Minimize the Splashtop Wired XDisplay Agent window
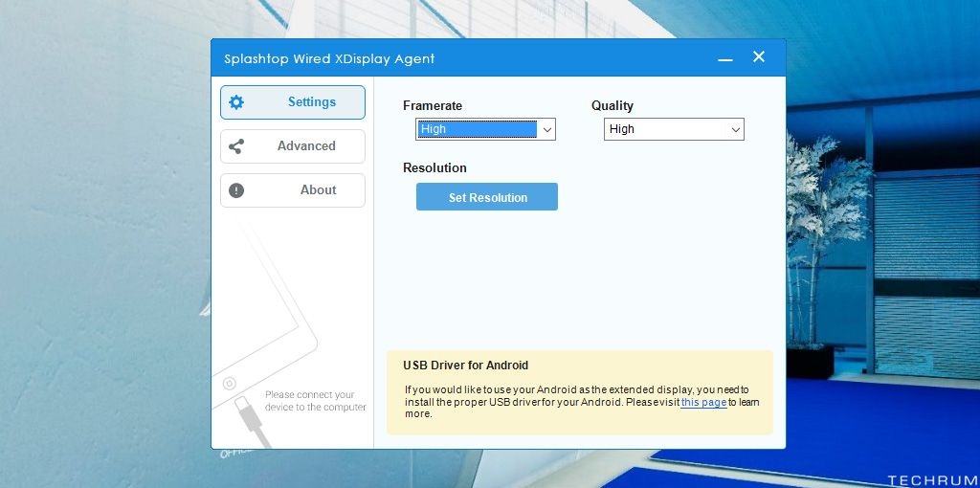The height and width of the screenshot is (488, 980). point(725,58)
